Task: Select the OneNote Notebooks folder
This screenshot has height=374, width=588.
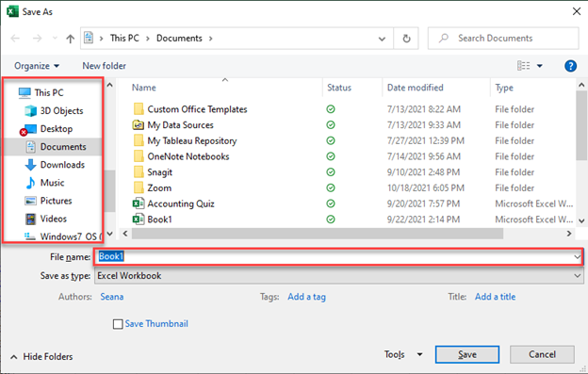Action: (x=188, y=156)
